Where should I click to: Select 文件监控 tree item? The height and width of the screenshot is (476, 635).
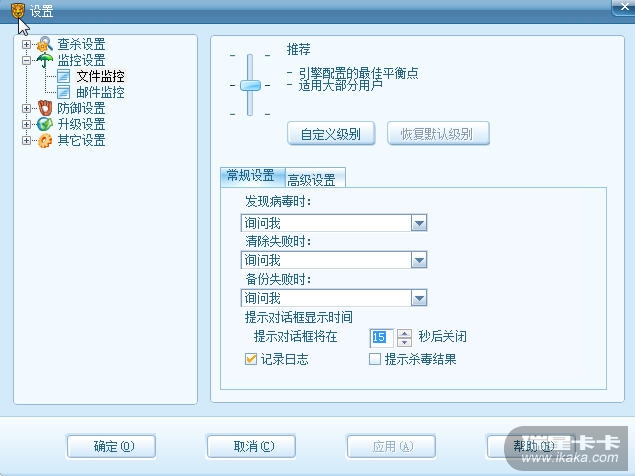tap(100, 76)
